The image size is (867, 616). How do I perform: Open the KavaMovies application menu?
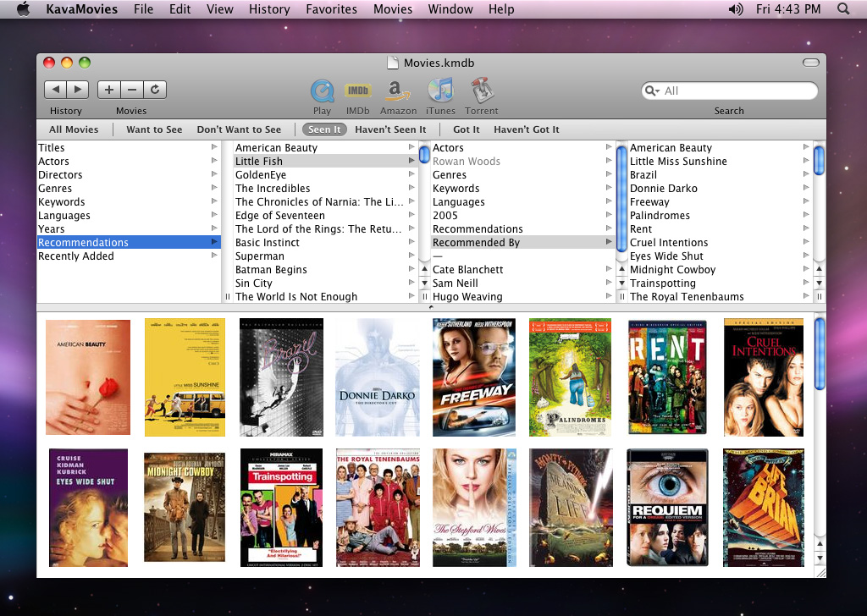(x=82, y=8)
